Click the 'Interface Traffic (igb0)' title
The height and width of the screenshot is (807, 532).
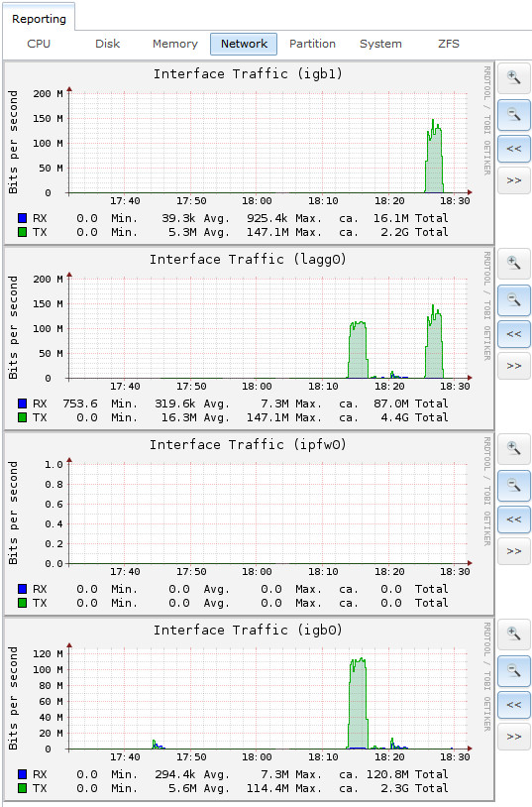click(248, 630)
